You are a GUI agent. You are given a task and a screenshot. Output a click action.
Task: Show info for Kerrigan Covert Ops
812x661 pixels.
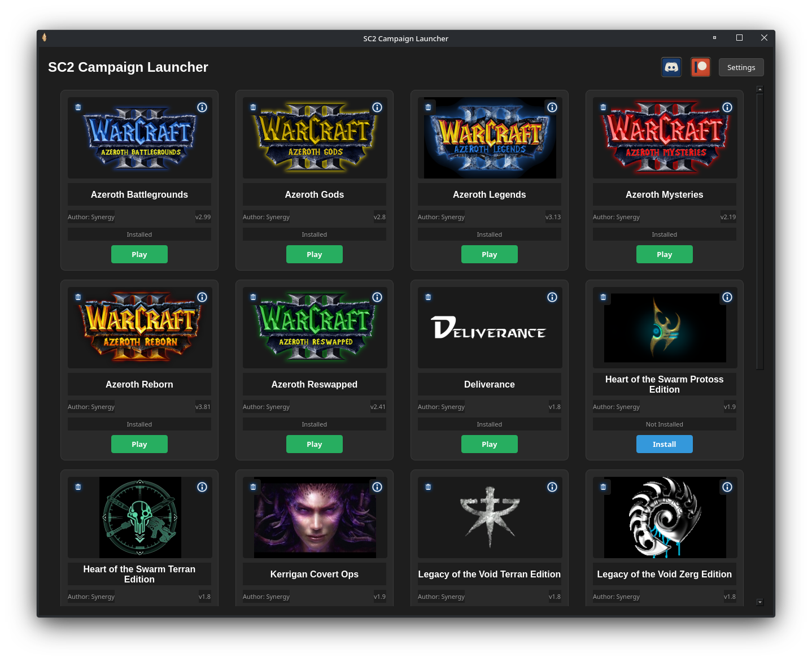tap(377, 487)
